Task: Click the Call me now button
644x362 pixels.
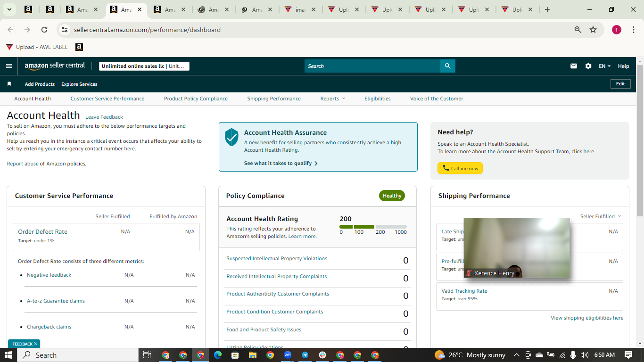Action: pos(460,168)
